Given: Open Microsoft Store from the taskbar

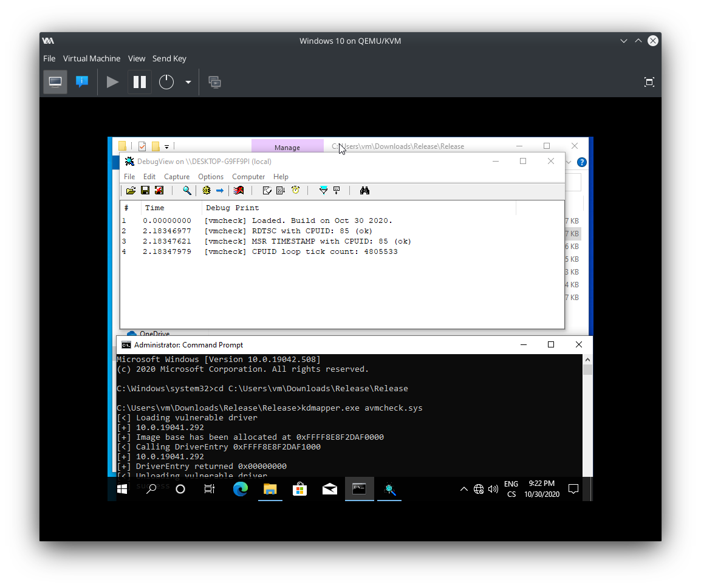Looking at the screenshot, I should pos(299,489).
